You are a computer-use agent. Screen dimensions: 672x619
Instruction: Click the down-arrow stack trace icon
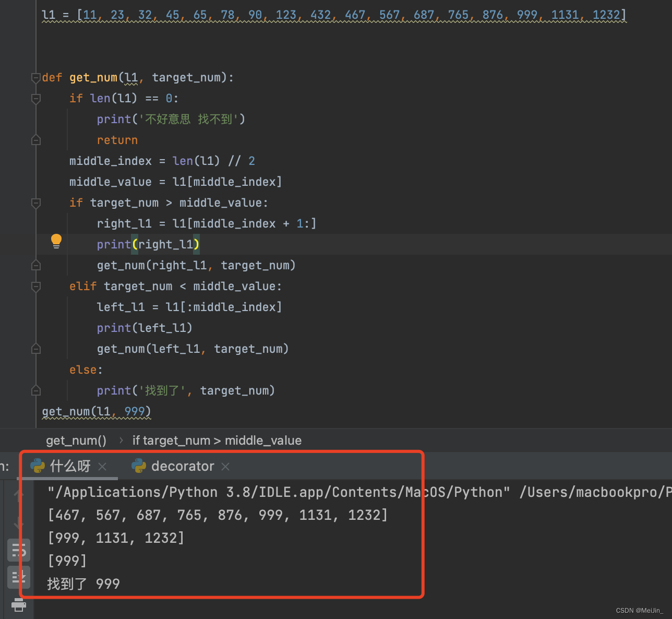click(x=18, y=523)
